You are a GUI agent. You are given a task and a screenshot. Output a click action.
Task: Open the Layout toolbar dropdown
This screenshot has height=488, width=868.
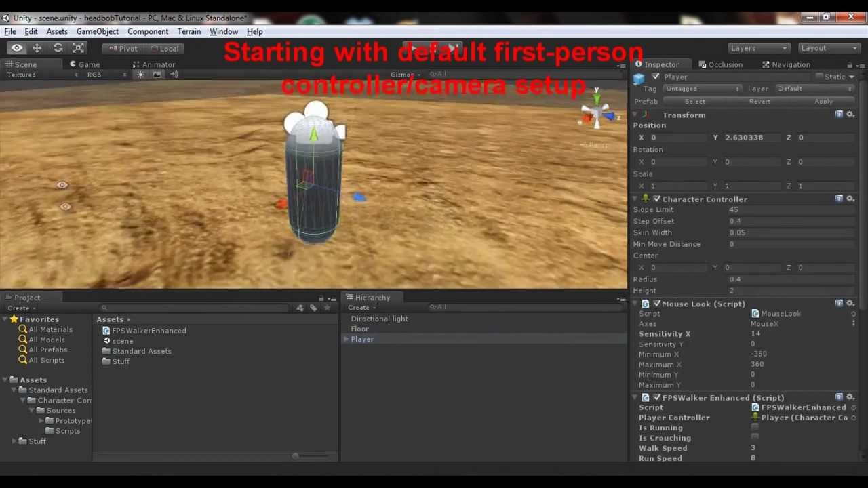click(x=829, y=48)
